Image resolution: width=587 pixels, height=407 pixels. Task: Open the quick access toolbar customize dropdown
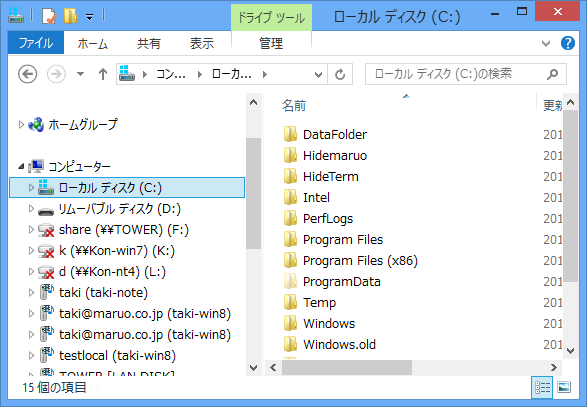click(x=89, y=17)
